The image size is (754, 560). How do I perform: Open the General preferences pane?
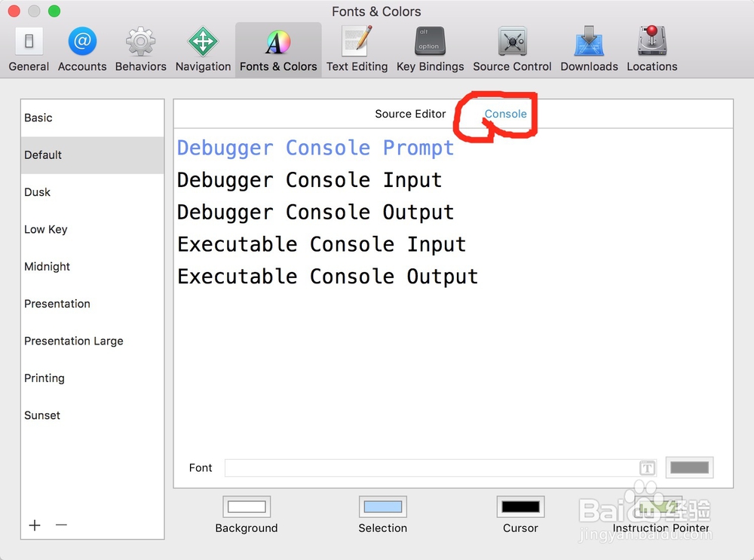click(x=29, y=49)
